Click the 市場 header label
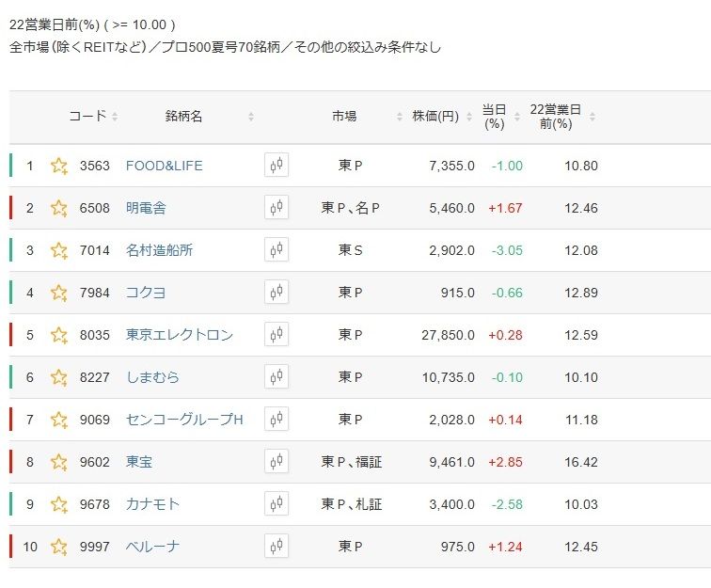The height and width of the screenshot is (588, 711). pyautogui.click(x=344, y=116)
